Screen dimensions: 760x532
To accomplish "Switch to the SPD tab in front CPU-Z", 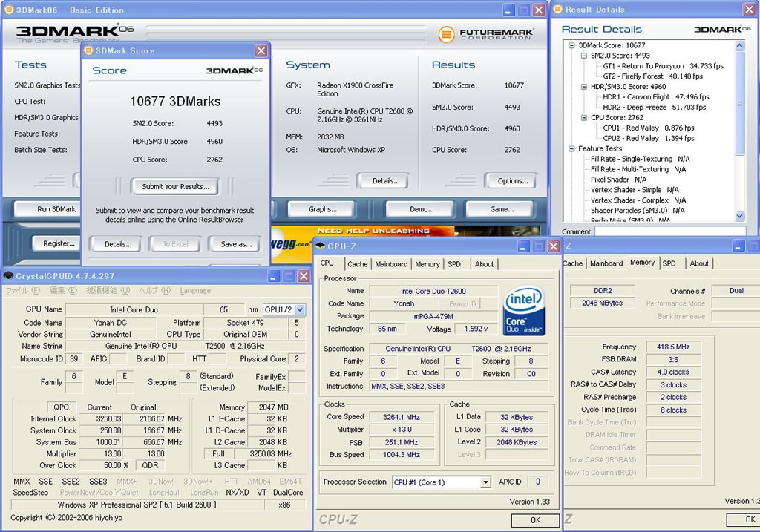I will click(x=454, y=264).
